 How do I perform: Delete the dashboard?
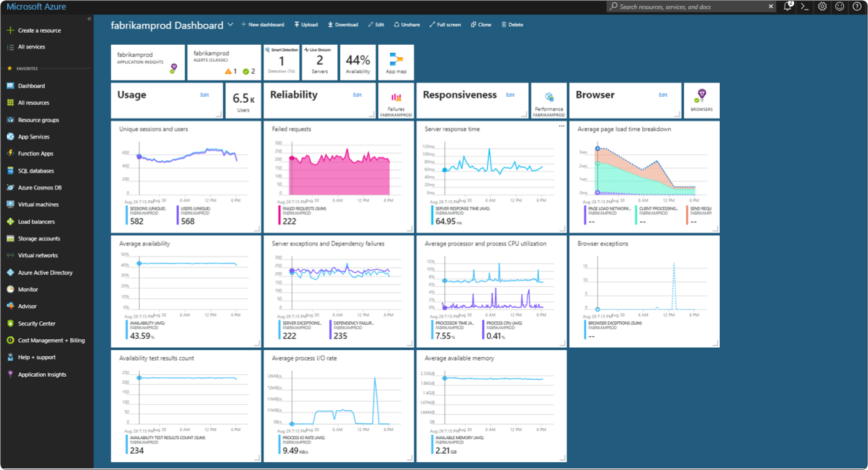[512, 25]
